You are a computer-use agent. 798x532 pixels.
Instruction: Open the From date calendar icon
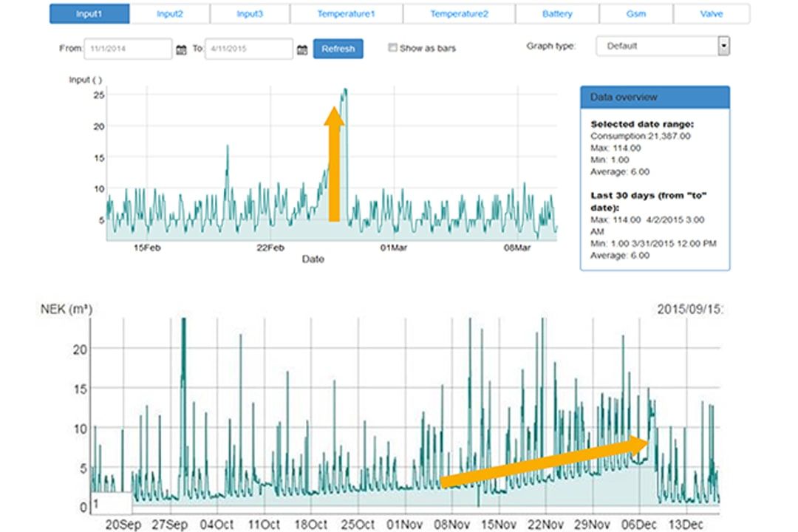pyautogui.click(x=182, y=50)
